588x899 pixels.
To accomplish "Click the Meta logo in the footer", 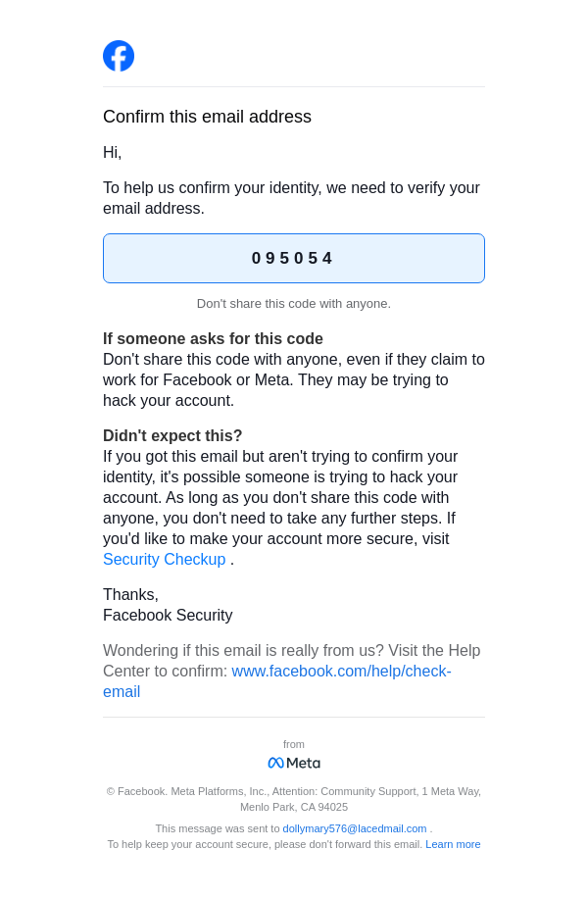I will point(294,763).
